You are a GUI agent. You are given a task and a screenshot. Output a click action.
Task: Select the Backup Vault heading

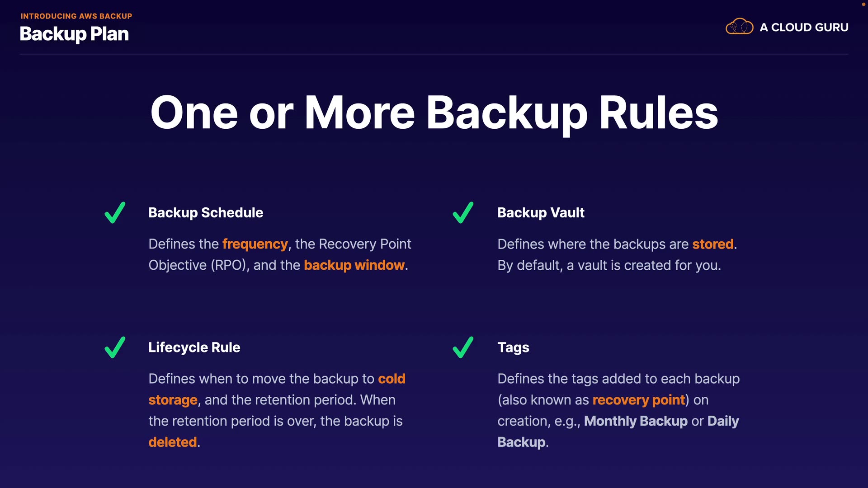tap(541, 213)
